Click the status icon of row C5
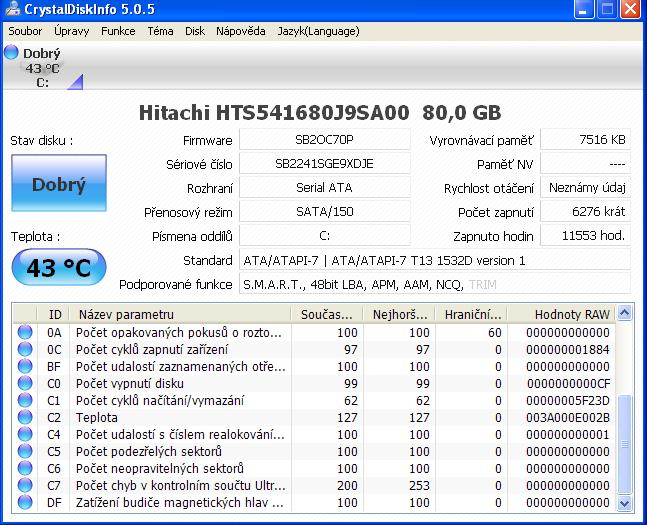This screenshot has height=525, width=647. (x=25, y=451)
